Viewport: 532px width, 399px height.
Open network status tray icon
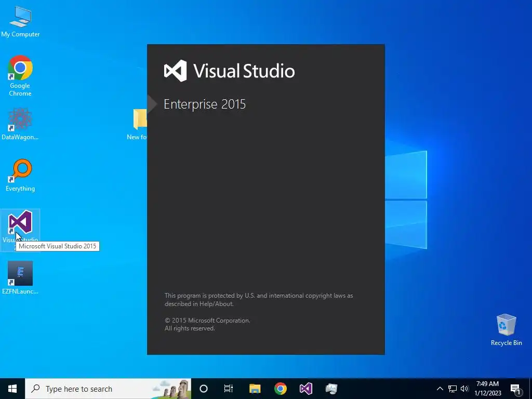tap(453, 389)
